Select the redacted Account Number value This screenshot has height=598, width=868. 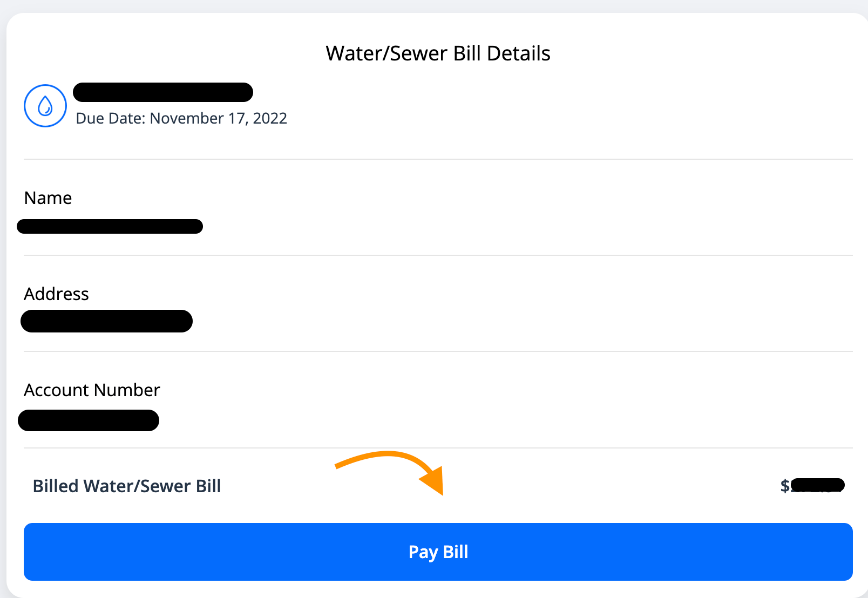89,420
